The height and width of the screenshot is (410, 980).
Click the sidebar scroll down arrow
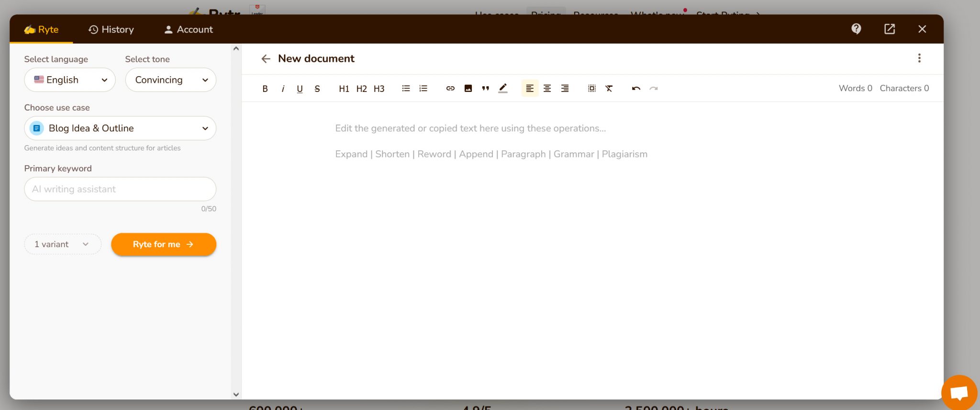236,394
